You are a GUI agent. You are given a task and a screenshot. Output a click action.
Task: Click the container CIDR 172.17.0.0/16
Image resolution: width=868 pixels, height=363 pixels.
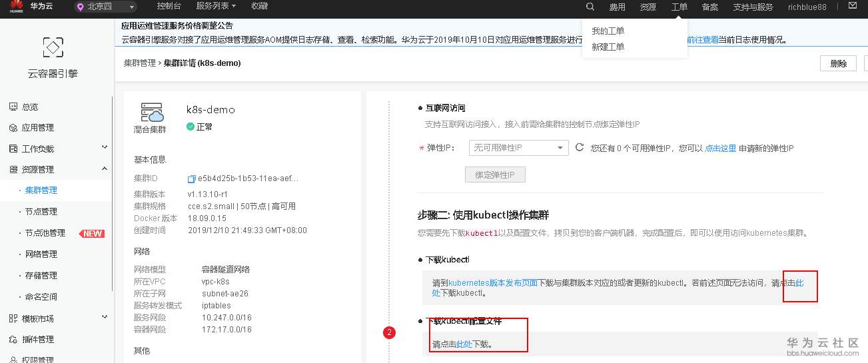pos(226,330)
